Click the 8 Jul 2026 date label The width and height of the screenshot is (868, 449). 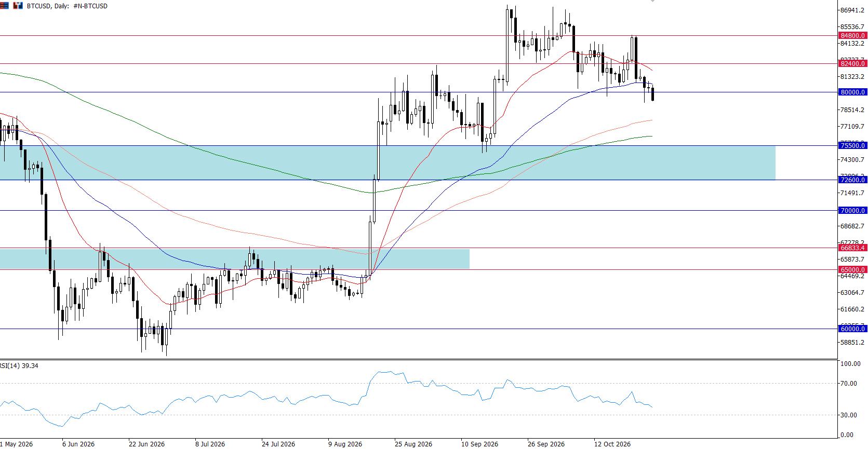click(210, 444)
